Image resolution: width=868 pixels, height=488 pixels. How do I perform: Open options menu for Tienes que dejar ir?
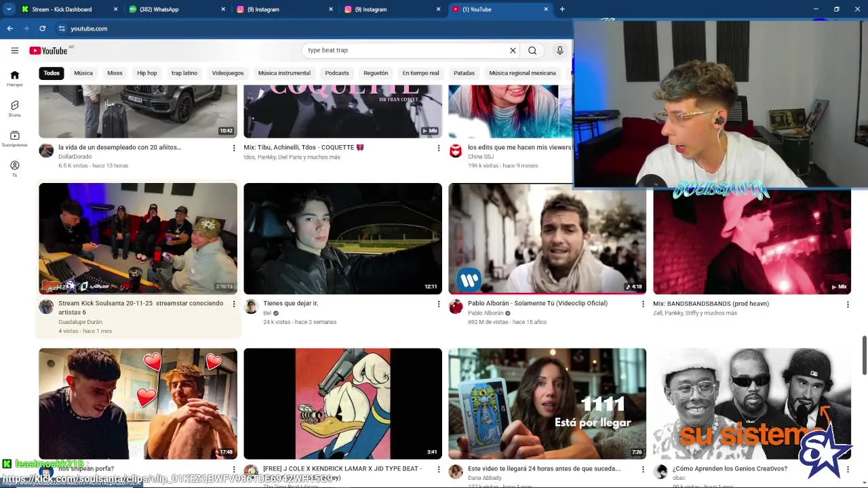(439, 304)
